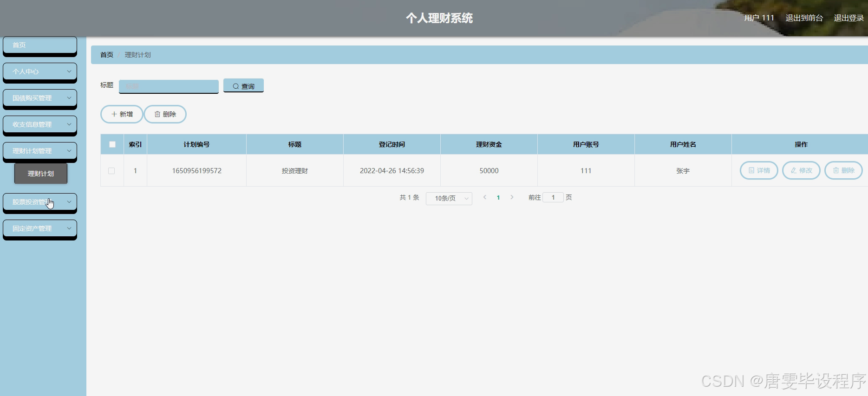Click the plan number 1650956199572 cell
Image resolution: width=868 pixels, height=396 pixels.
(x=196, y=171)
